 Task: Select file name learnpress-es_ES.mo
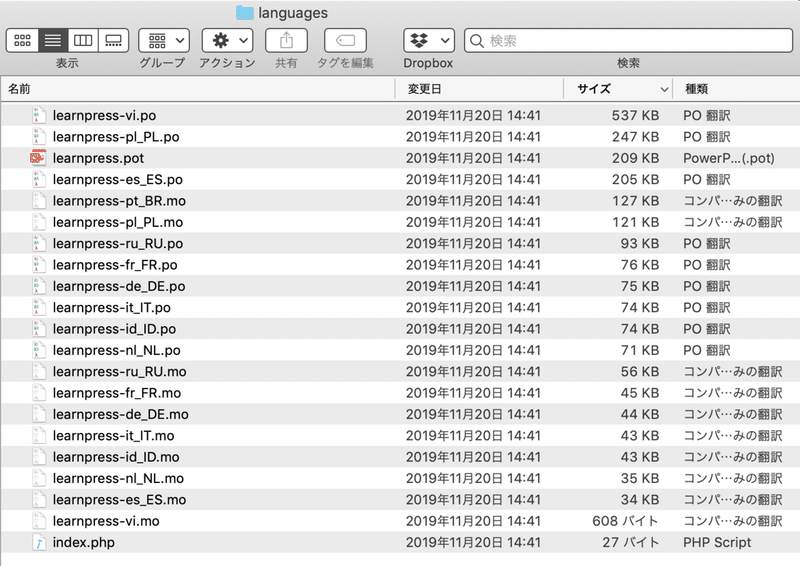point(119,500)
